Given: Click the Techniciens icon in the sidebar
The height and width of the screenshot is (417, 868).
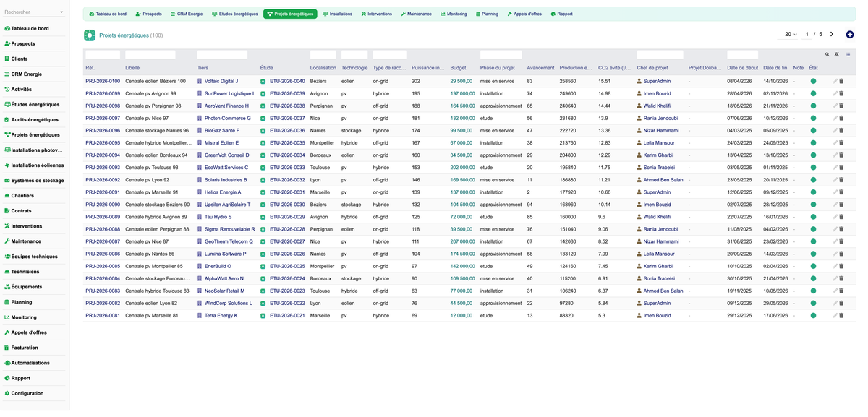Looking at the screenshot, I should [x=7, y=272].
